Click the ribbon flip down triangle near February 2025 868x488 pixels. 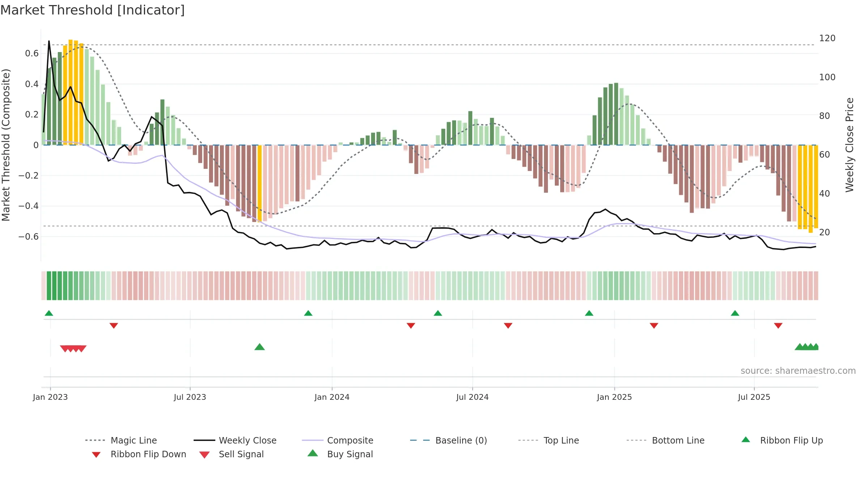pyautogui.click(x=654, y=326)
